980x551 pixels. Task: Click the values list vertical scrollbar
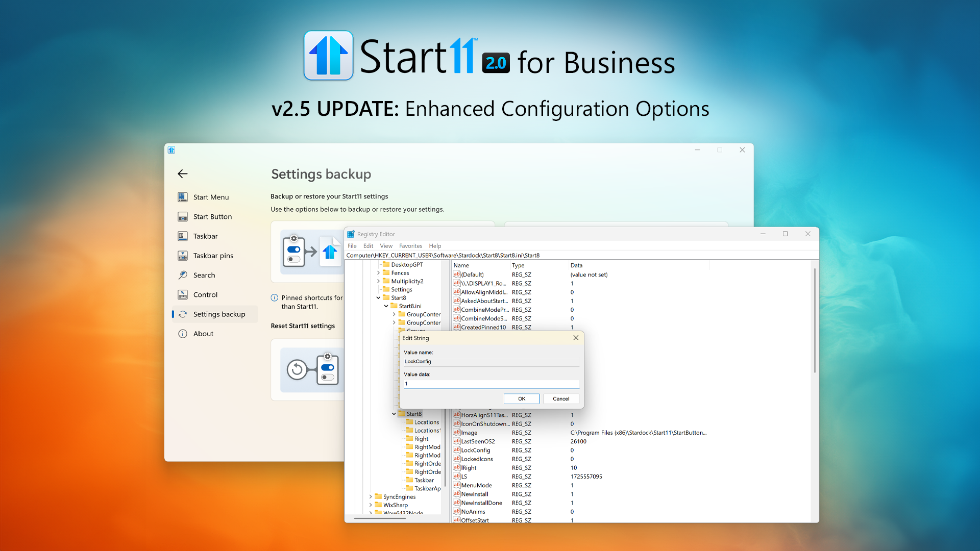(815, 321)
